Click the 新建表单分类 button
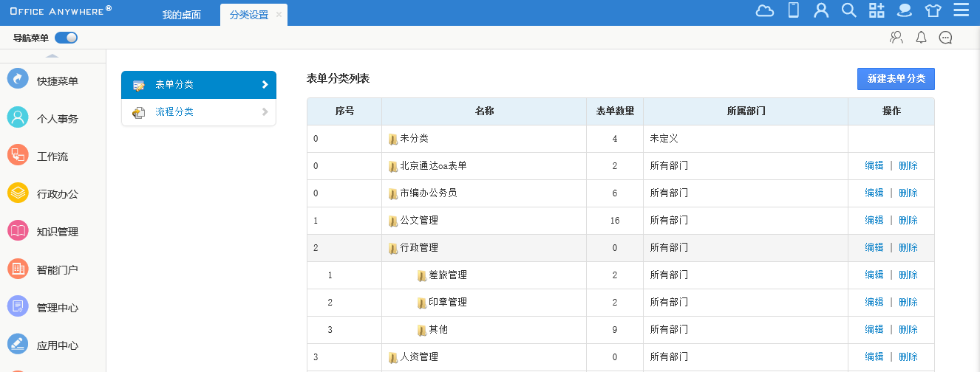 point(896,78)
